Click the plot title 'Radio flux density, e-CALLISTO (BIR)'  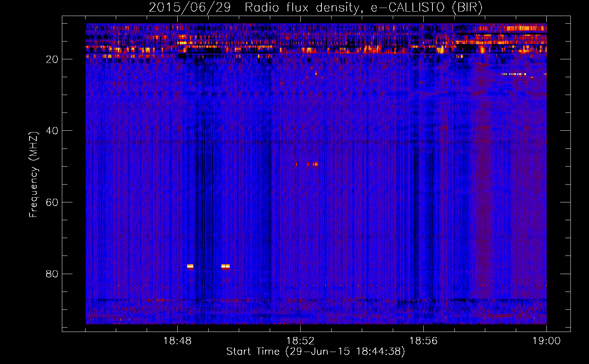363,8
